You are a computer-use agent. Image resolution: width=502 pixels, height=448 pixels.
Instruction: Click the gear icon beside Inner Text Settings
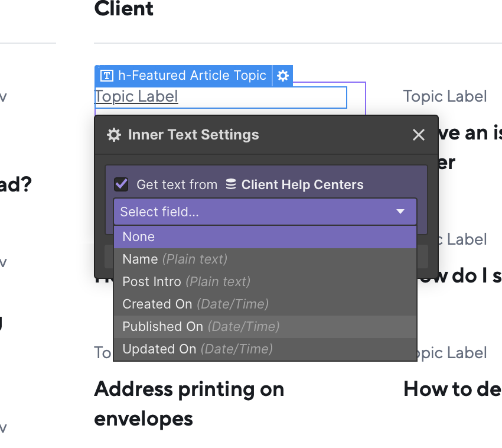coord(114,135)
